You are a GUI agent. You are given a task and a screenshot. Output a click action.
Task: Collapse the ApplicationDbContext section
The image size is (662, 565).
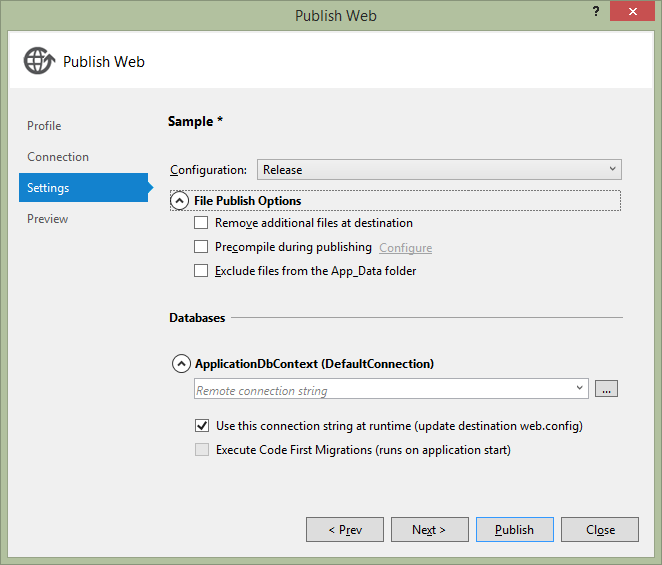181,364
